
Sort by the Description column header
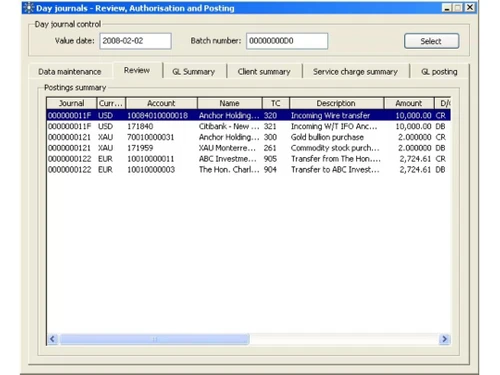(336, 103)
